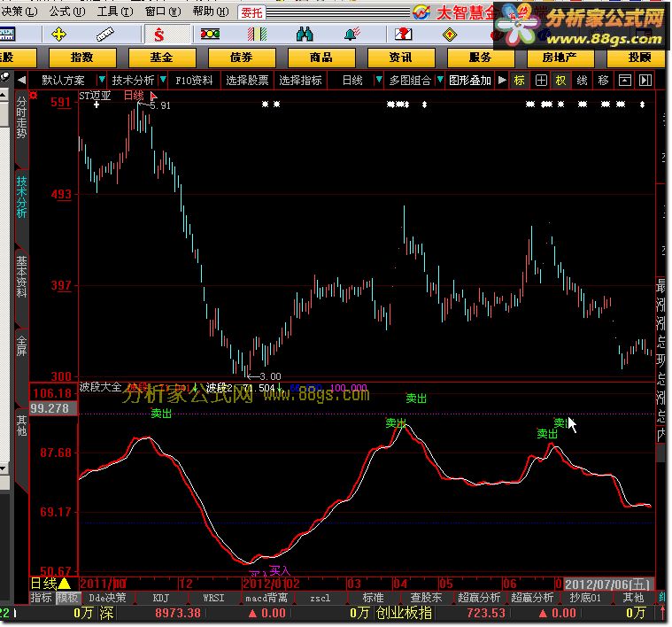Screen dimensions: 672x627
Task: Open the 窗口(W) menu
Action: click(163, 12)
